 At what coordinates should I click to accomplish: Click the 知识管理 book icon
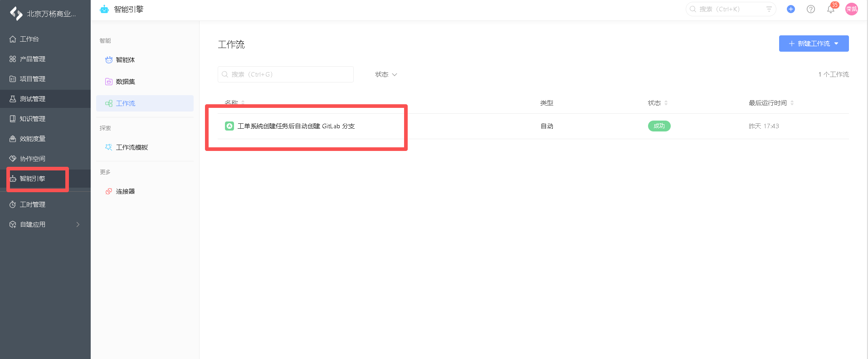[x=13, y=119]
